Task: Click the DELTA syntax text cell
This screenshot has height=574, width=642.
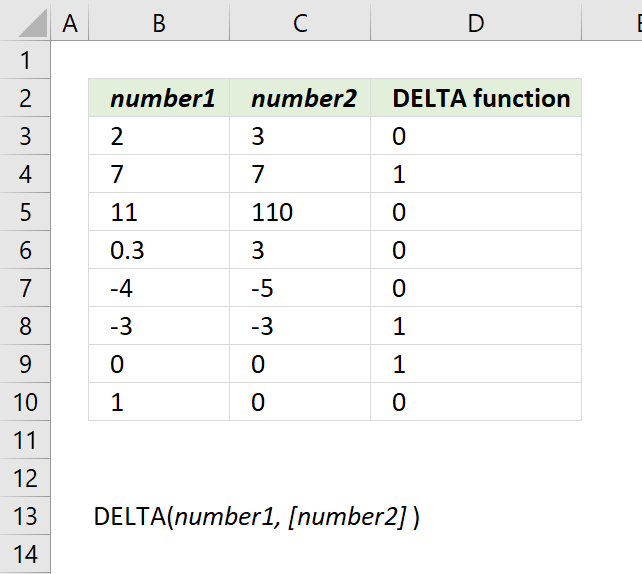Action: tap(256, 516)
